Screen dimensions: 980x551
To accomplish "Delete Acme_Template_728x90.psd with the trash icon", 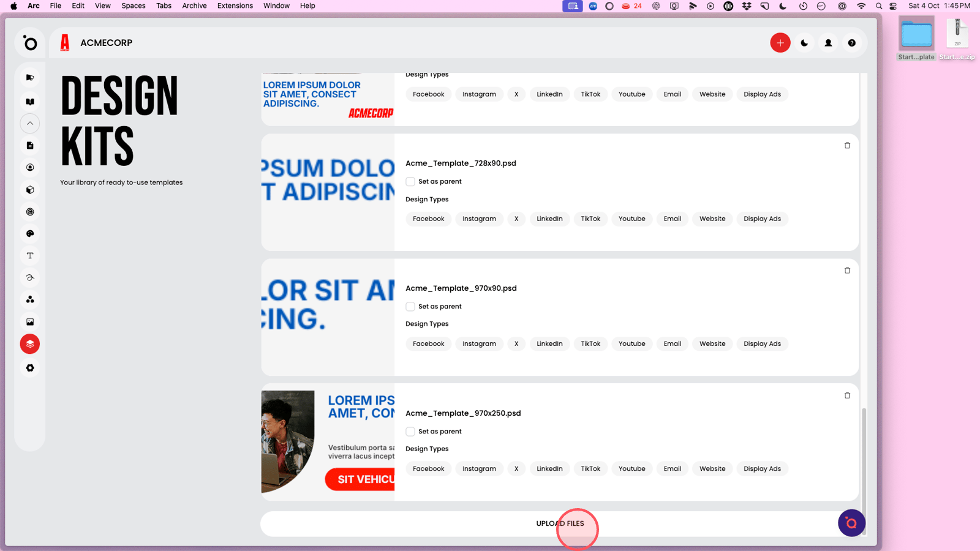I will click(x=848, y=146).
